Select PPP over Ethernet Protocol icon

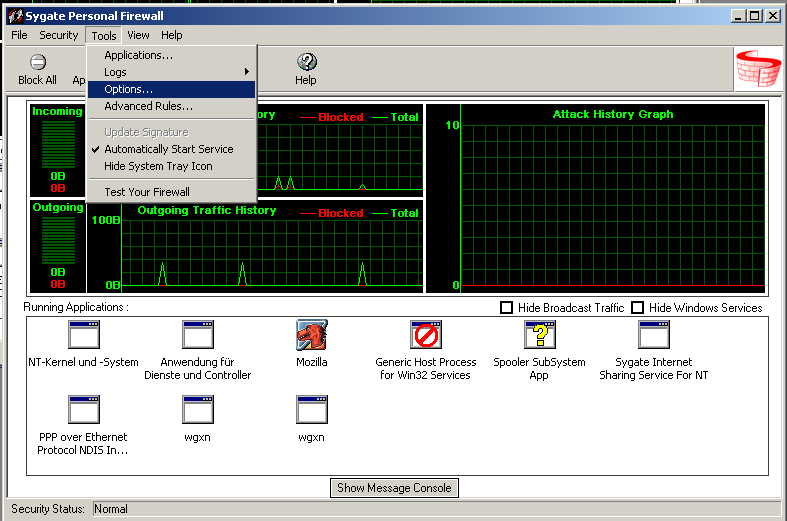coord(84,410)
